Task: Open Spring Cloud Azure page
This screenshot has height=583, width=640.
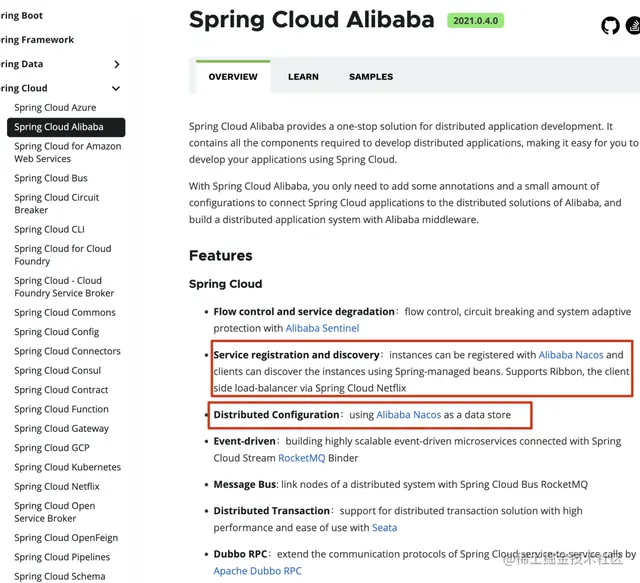Action: (55, 107)
